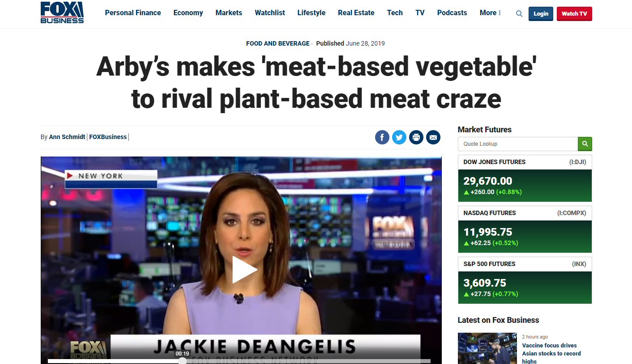Image resolution: width=632 pixels, height=364 pixels.
Task: Click the green Quote Lookup search button
Action: pos(585,144)
